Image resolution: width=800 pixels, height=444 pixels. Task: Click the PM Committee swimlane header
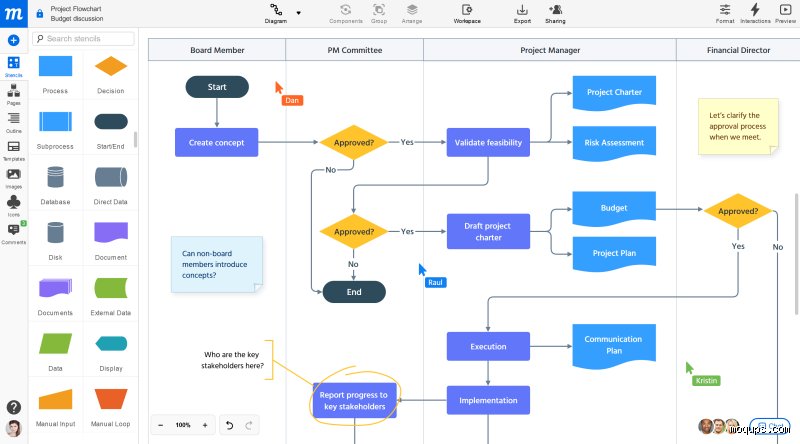pos(355,50)
